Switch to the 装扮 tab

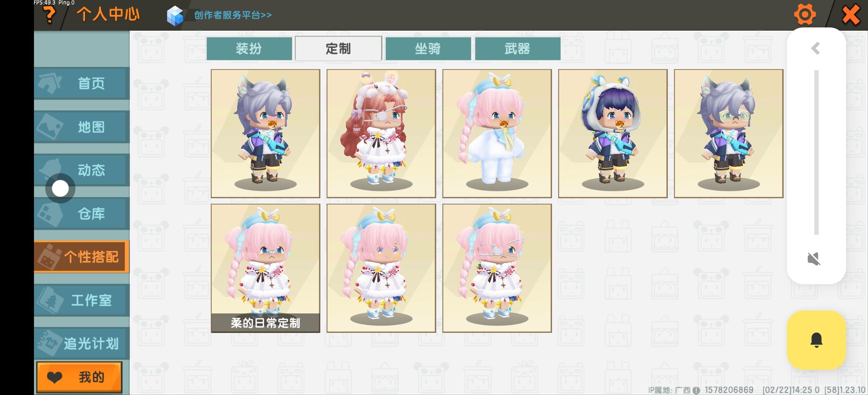click(249, 48)
